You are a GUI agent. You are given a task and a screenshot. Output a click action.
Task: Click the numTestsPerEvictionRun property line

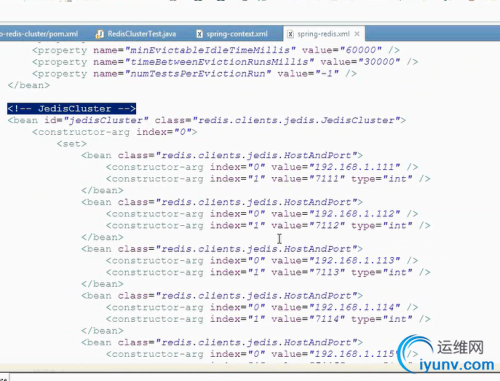[x=194, y=73]
